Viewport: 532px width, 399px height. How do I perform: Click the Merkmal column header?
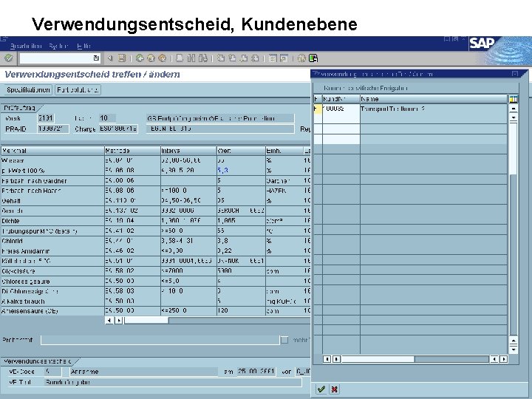[52, 150]
